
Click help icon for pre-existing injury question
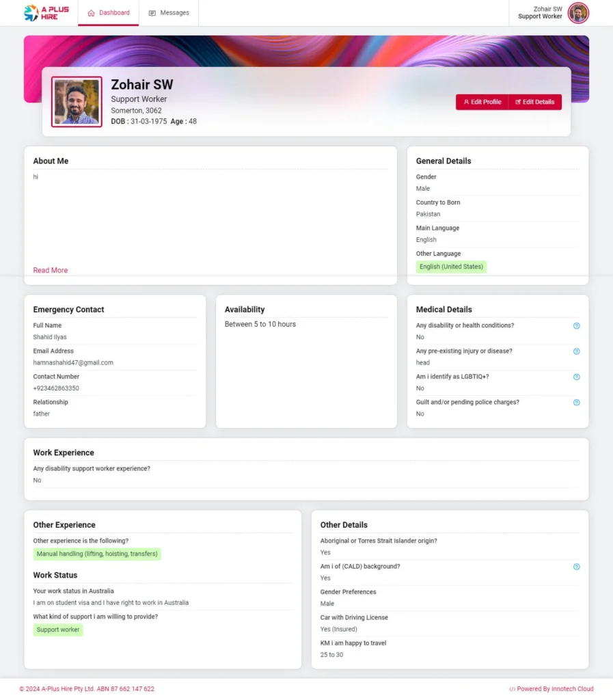click(x=576, y=351)
